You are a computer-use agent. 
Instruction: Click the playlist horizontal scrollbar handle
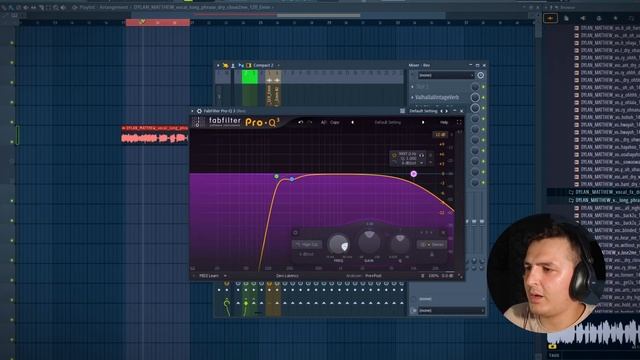point(318,16)
